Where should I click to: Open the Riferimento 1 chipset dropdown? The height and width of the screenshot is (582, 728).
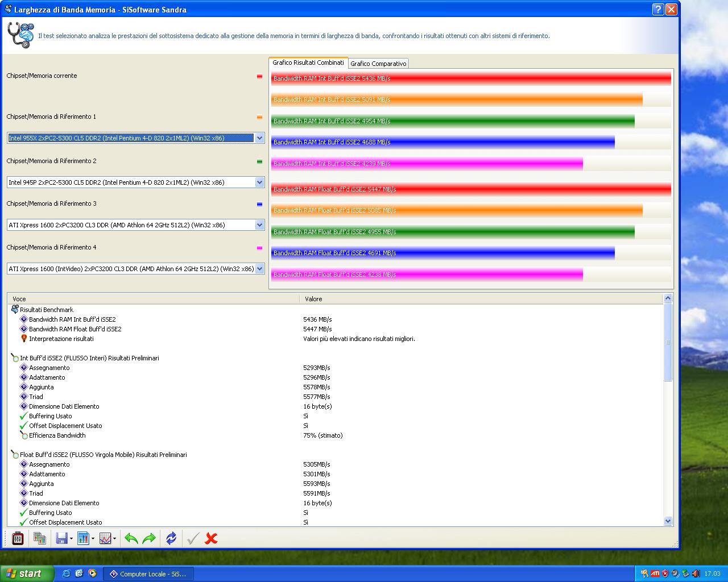(260, 138)
